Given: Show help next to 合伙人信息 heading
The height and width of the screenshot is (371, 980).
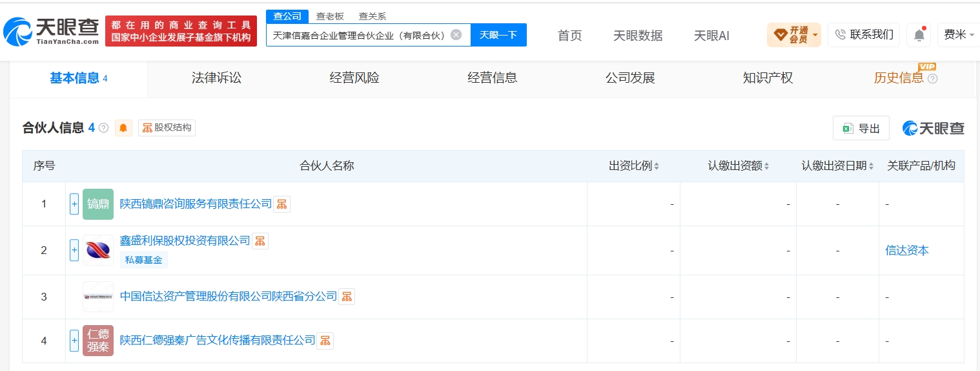Looking at the screenshot, I should [103, 128].
